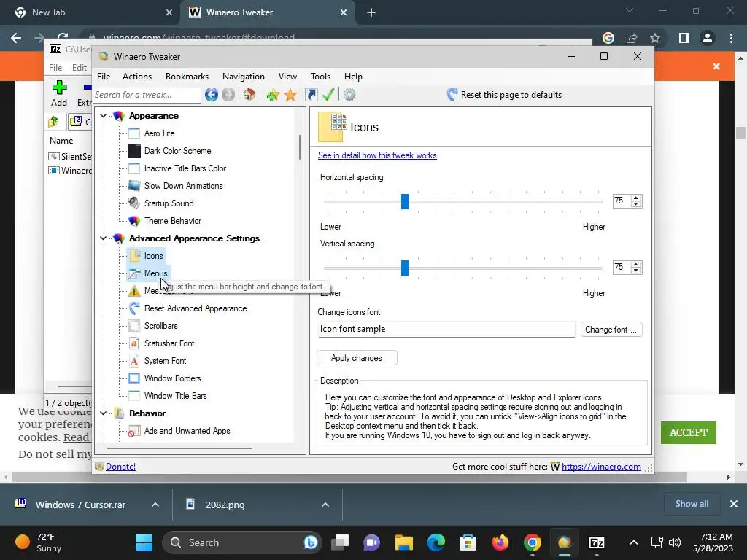The height and width of the screenshot is (560, 747).
Task: Go to the Home page icon
Action: (x=249, y=94)
